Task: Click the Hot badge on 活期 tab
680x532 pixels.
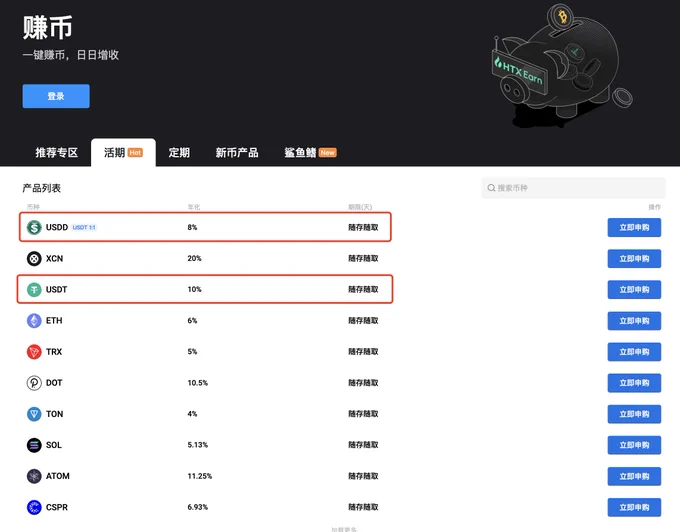Action: tap(135, 153)
